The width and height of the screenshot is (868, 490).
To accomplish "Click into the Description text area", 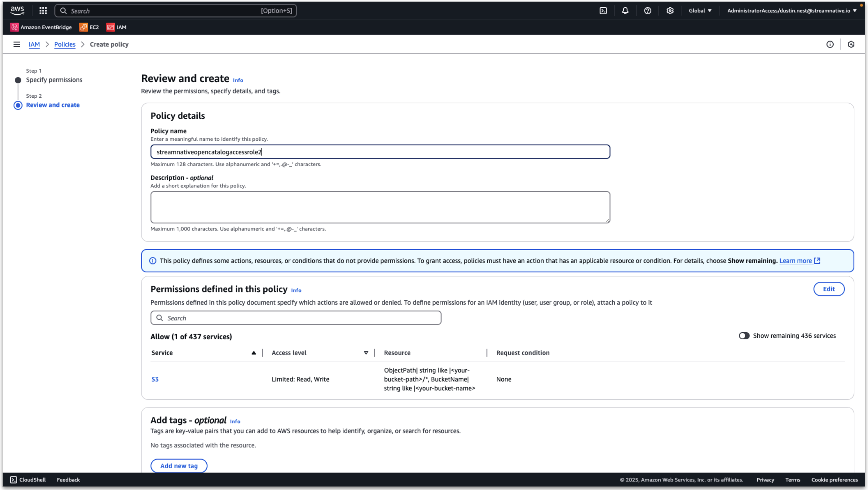I will (380, 207).
